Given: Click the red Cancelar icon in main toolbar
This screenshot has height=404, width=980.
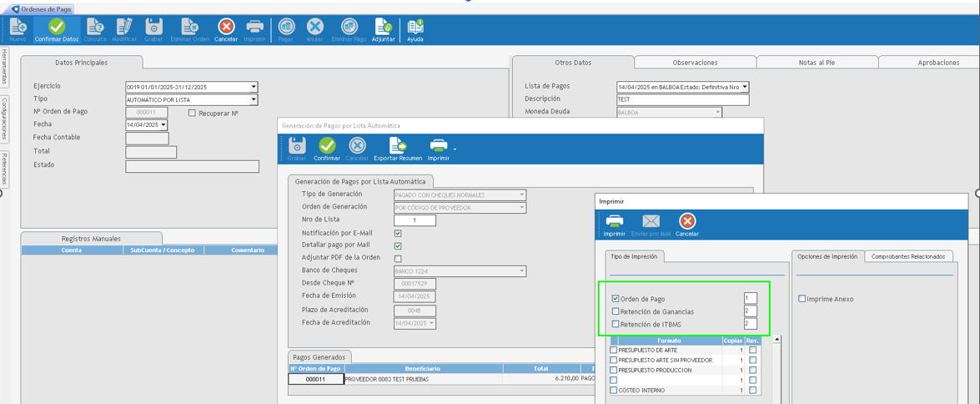Looking at the screenshot, I should pyautogui.click(x=226, y=29).
